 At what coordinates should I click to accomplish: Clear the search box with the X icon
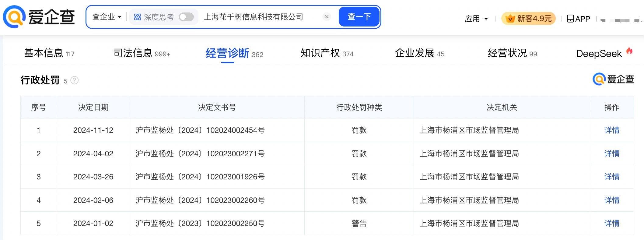pos(327,17)
